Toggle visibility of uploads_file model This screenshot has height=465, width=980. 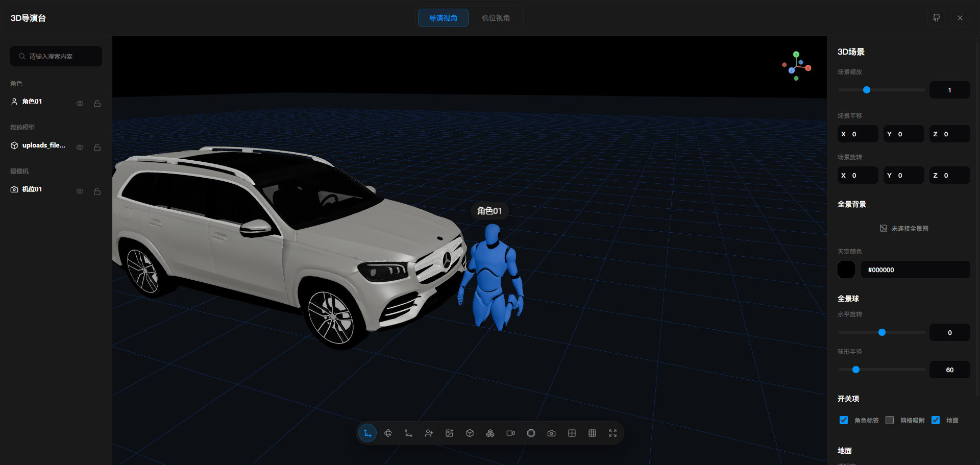[80, 147]
